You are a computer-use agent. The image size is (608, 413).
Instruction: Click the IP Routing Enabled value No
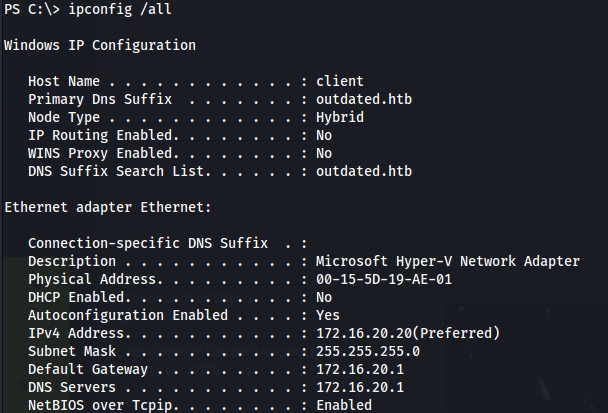tap(324, 135)
